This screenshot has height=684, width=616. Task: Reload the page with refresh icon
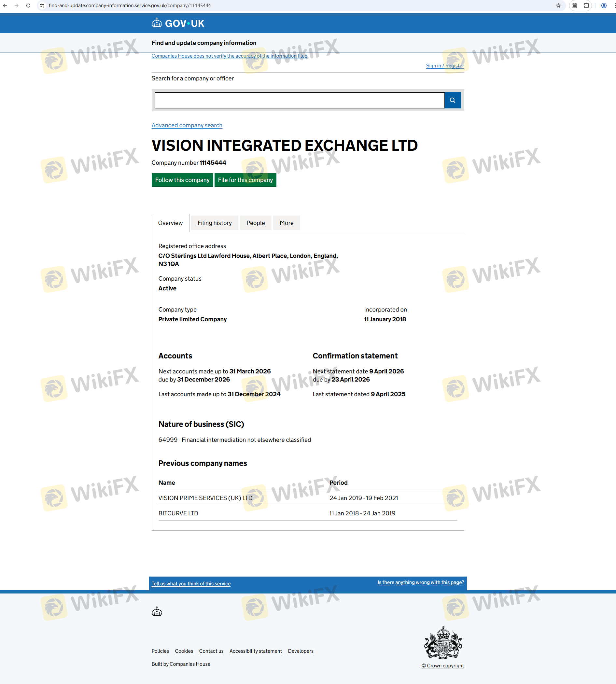pos(28,6)
